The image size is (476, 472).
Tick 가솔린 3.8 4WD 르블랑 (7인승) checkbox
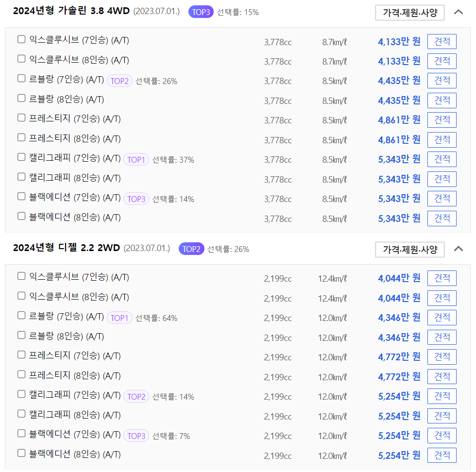click(21, 78)
